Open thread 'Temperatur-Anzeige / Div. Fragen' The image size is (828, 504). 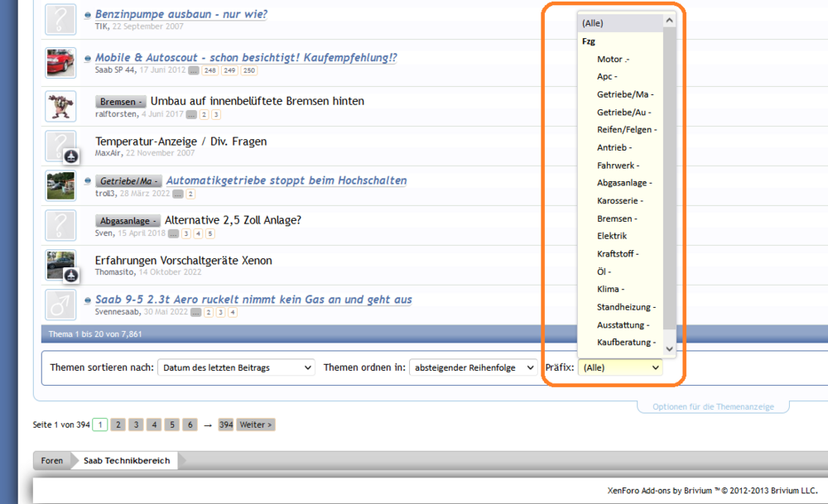181,142
